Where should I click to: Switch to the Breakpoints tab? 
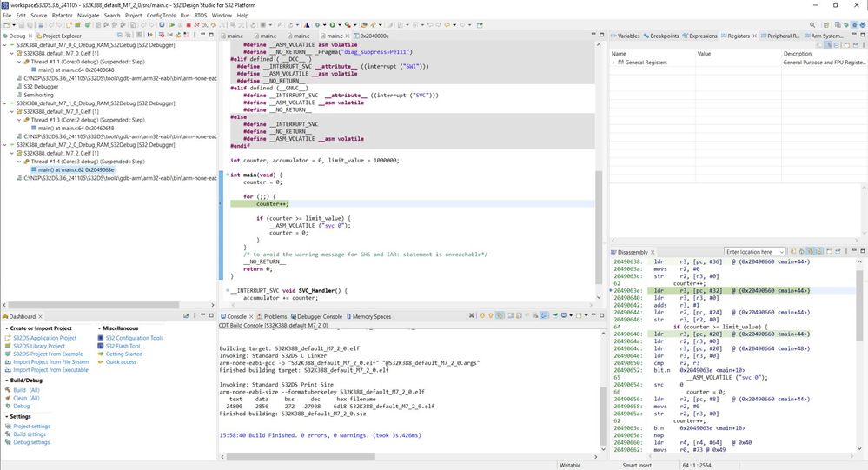[661, 36]
